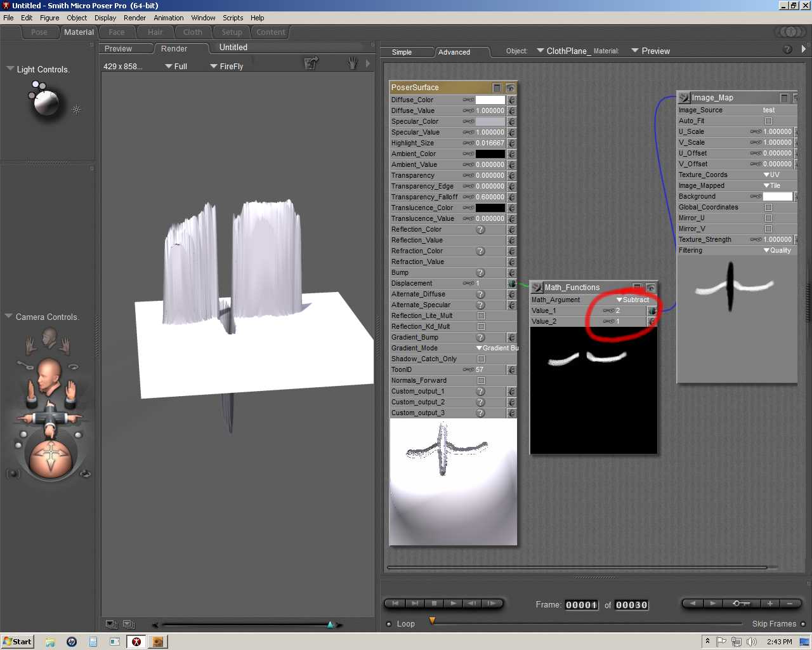Open the Render menu
The height and width of the screenshot is (650, 812).
tap(134, 18)
